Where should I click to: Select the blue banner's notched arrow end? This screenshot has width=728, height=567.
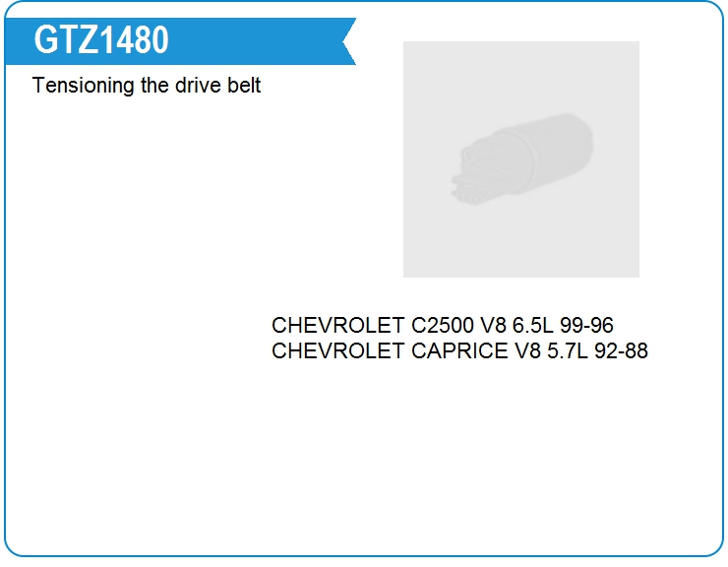(348, 41)
